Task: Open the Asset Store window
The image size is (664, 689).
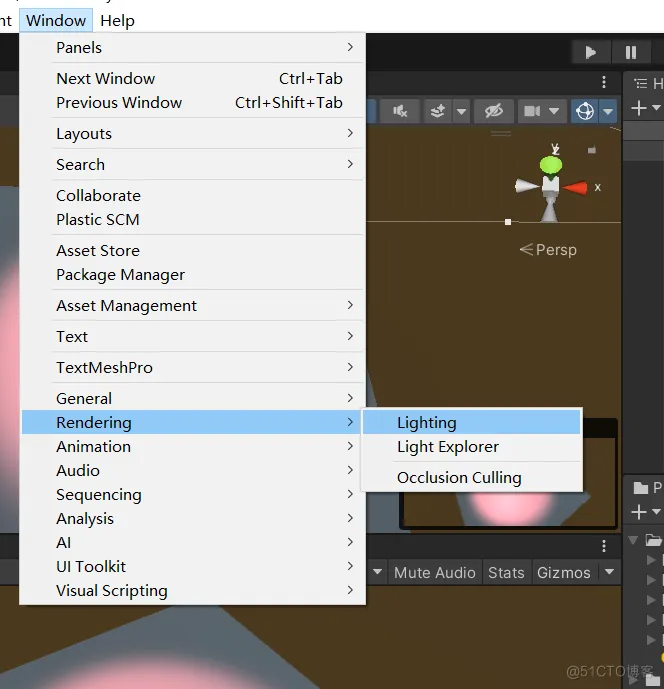Action: click(x=193, y=251)
